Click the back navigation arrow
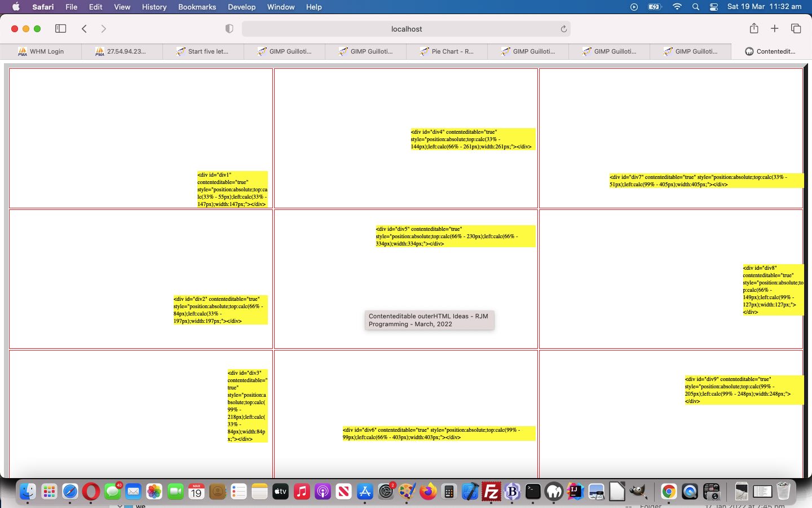 click(x=84, y=29)
